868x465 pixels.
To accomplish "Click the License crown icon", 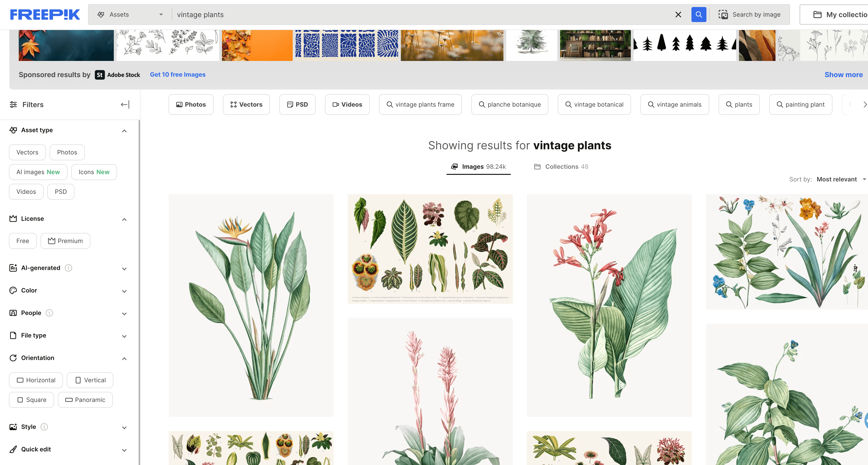I will click(13, 218).
